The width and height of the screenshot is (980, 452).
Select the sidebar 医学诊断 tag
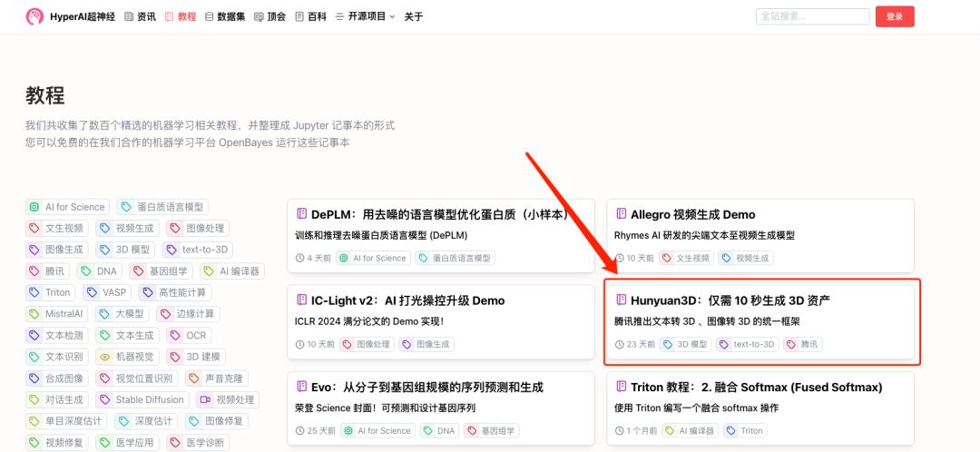tap(198, 443)
